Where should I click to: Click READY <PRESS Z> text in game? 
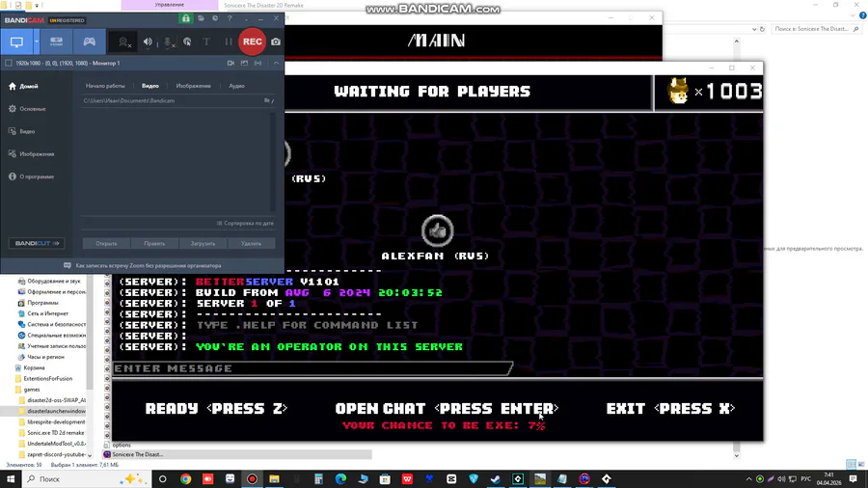(216, 409)
